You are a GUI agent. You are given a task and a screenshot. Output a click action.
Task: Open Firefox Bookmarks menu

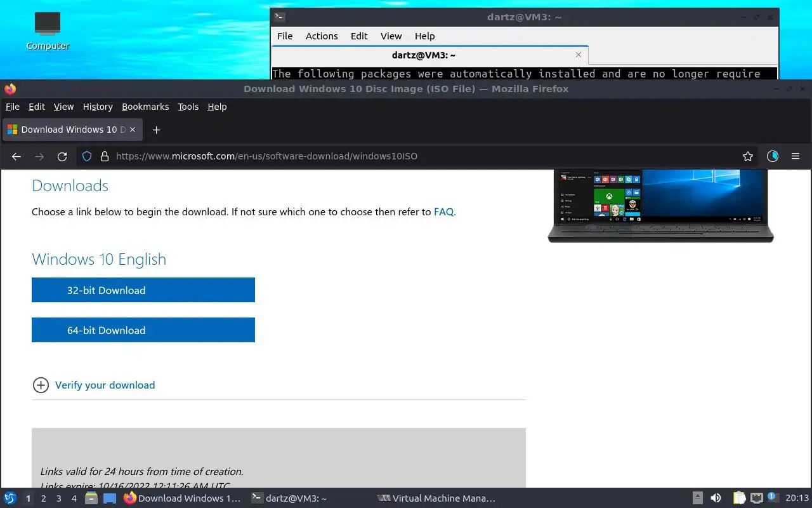(145, 107)
